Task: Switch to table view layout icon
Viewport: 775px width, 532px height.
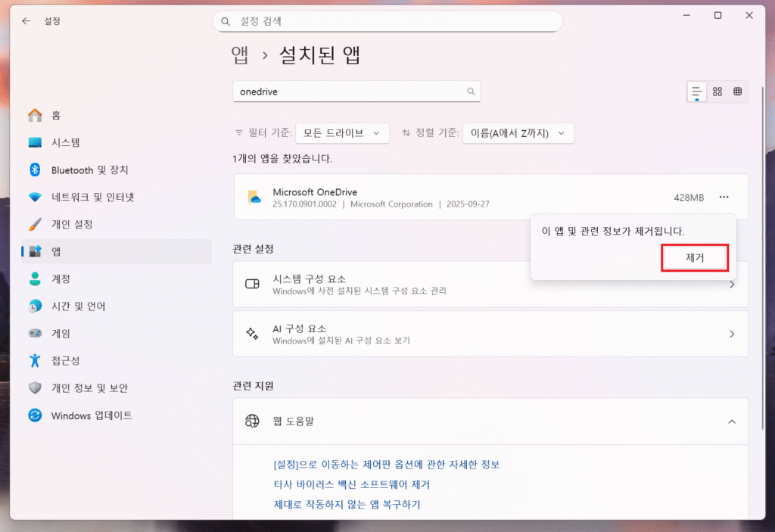Action: point(738,92)
